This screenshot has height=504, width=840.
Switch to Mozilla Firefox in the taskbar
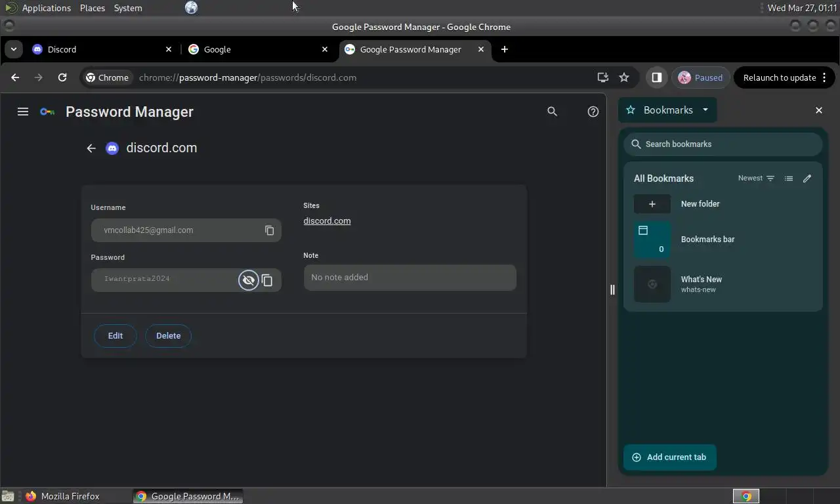pyautogui.click(x=64, y=496)
